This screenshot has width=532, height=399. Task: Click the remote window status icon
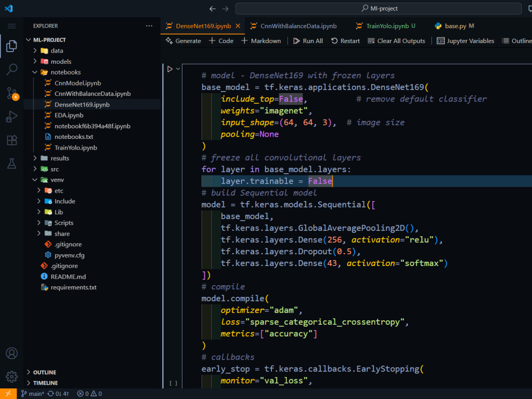click(8, 394)
